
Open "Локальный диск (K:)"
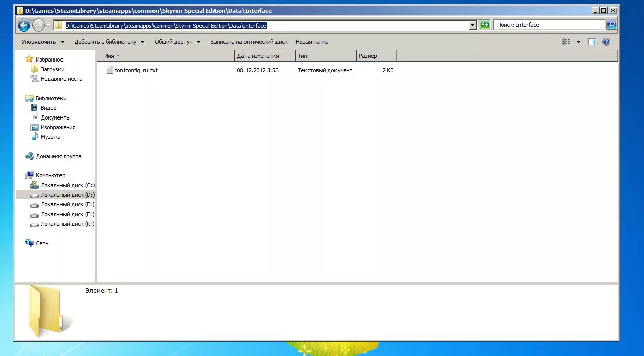click(68, 224)
